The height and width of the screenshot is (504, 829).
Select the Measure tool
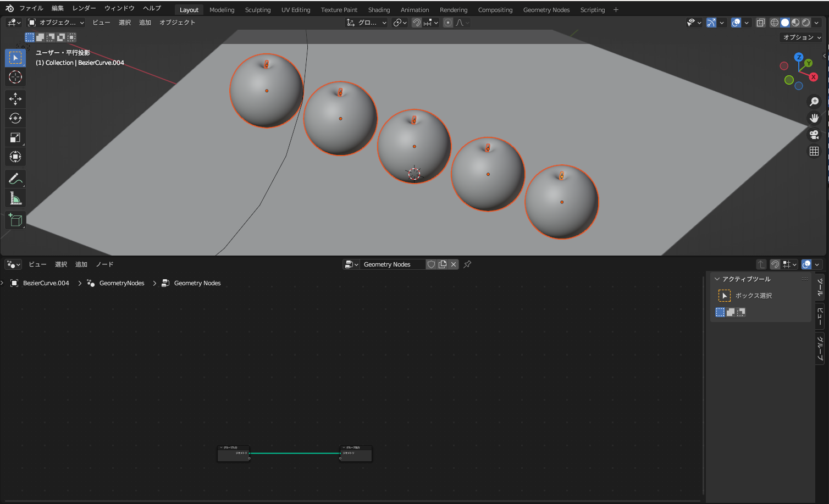point(15,197)
